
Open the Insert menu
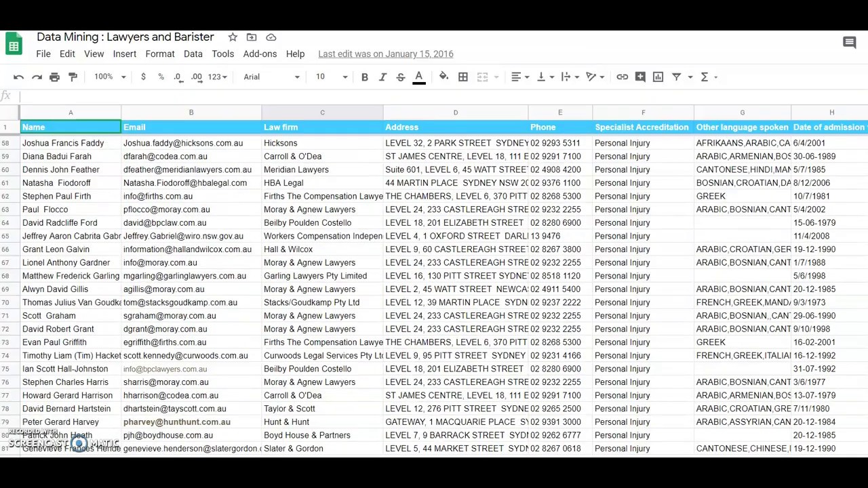[125, 54]
